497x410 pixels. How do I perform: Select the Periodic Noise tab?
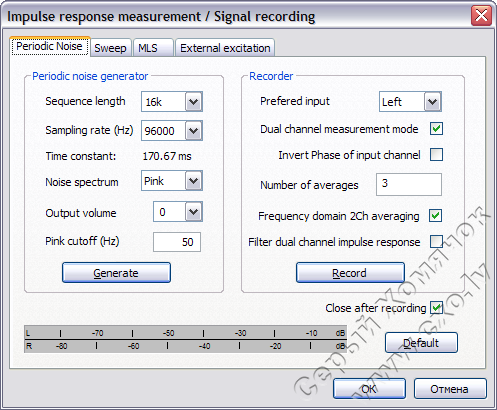[49, 46]
